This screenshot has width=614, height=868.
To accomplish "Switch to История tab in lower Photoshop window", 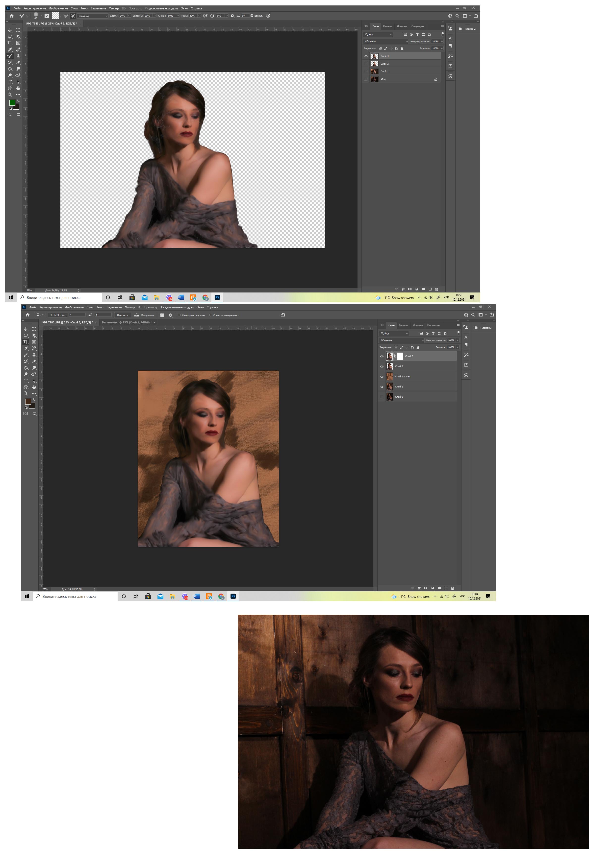I will pos(418,325).
